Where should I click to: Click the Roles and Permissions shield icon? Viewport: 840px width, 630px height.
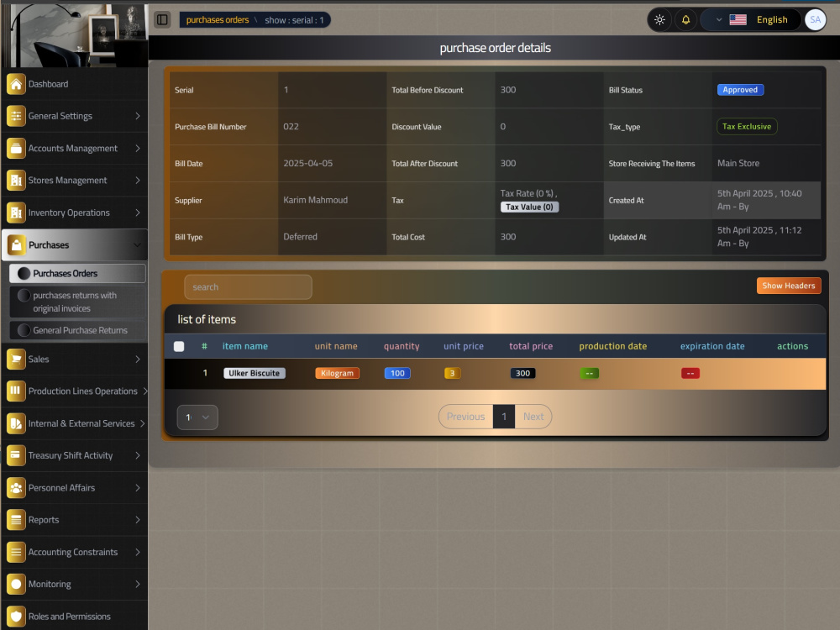click(16, 616)
